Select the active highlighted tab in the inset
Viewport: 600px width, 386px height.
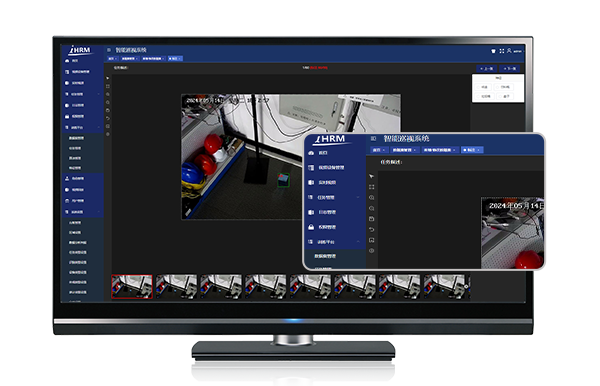tap(472, 150)
